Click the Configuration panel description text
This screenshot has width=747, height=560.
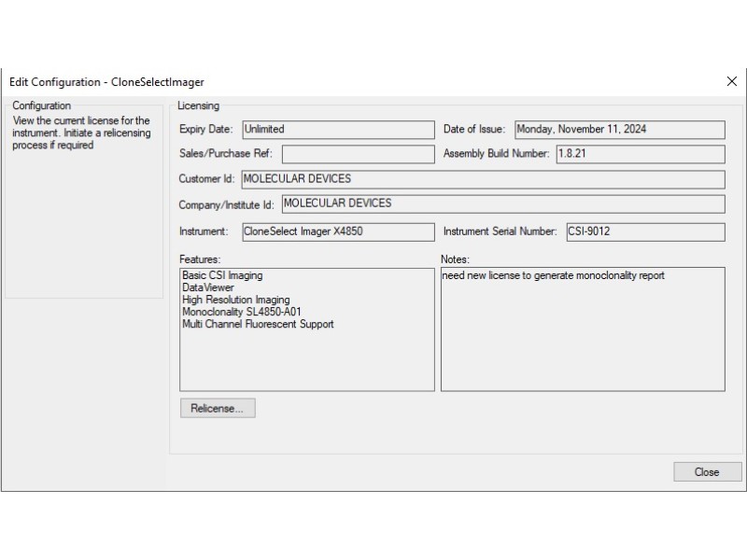(x=81, y=133)
